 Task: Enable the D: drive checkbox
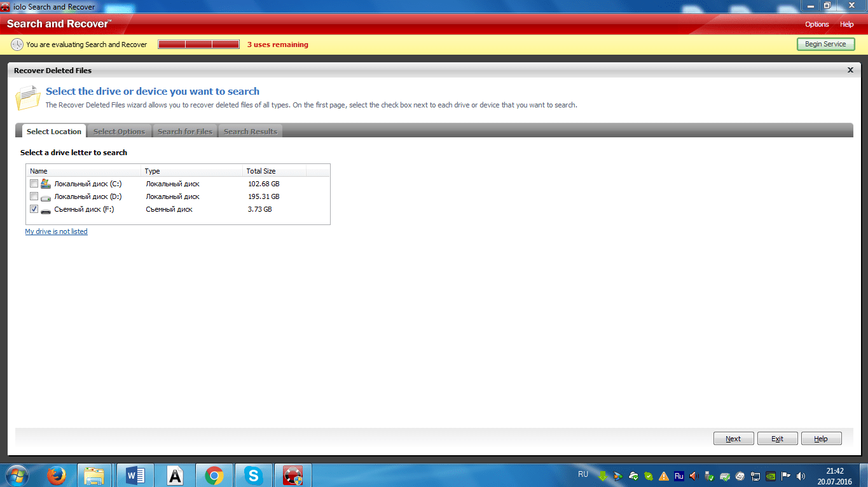click(34, 196)
